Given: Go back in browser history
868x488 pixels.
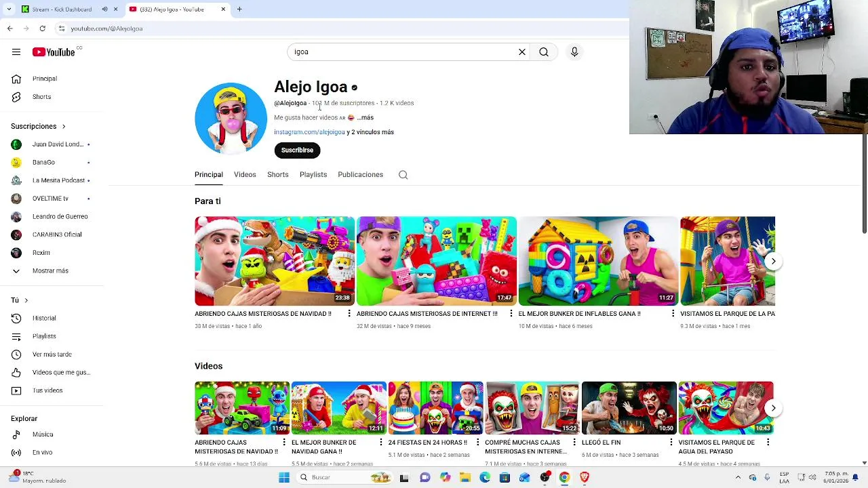Looking at the screenshot, I should pos(9,28).
